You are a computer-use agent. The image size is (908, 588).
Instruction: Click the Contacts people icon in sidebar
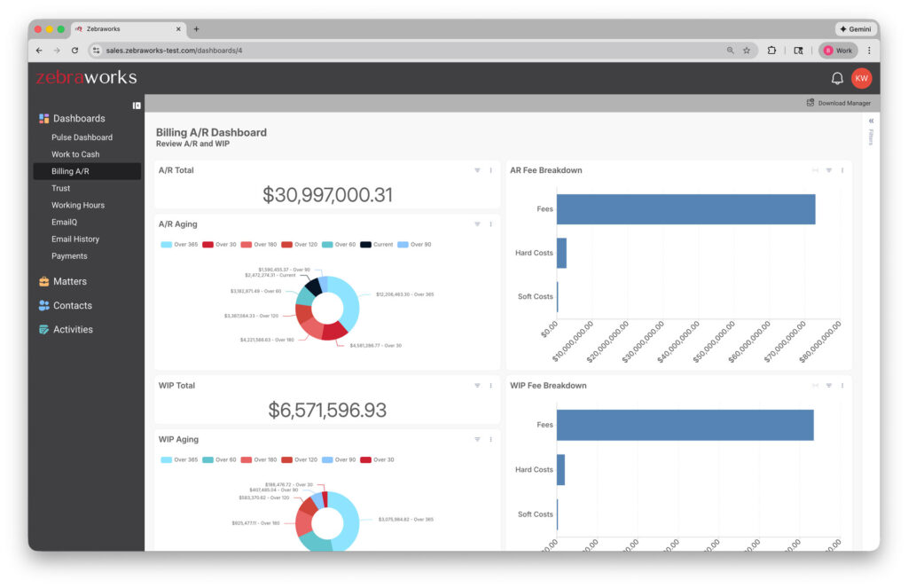click(x=43, y=305)
